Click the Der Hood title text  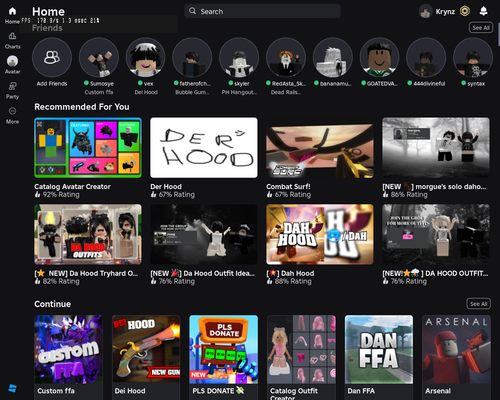[166, 187]
